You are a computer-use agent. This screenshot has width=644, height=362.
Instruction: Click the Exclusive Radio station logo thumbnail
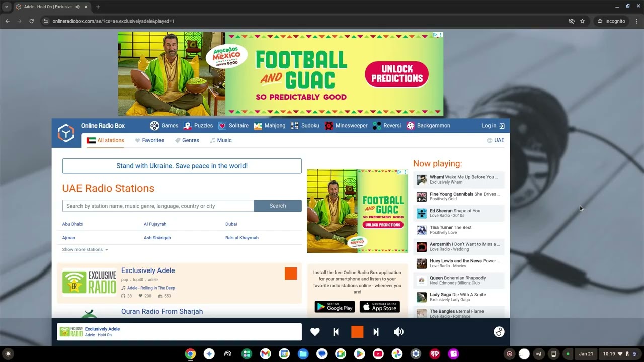89,282
